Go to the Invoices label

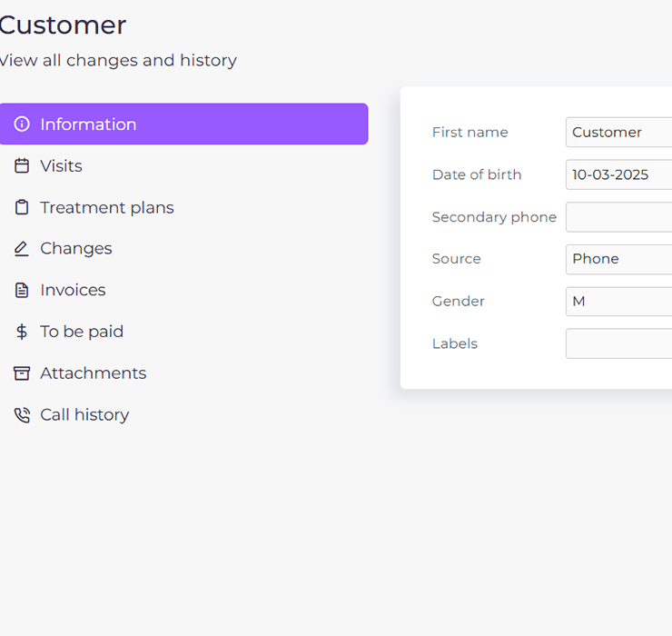pos(73,291)
